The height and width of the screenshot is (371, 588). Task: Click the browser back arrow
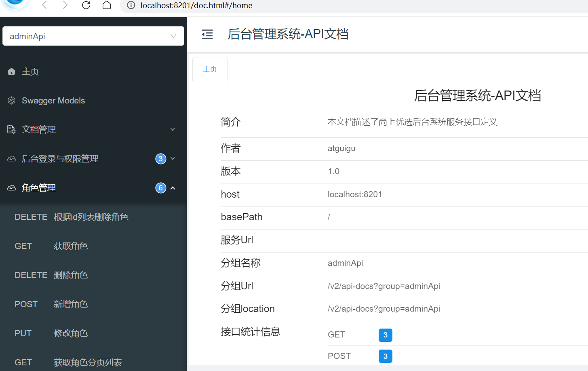click(x=44, y=5)
